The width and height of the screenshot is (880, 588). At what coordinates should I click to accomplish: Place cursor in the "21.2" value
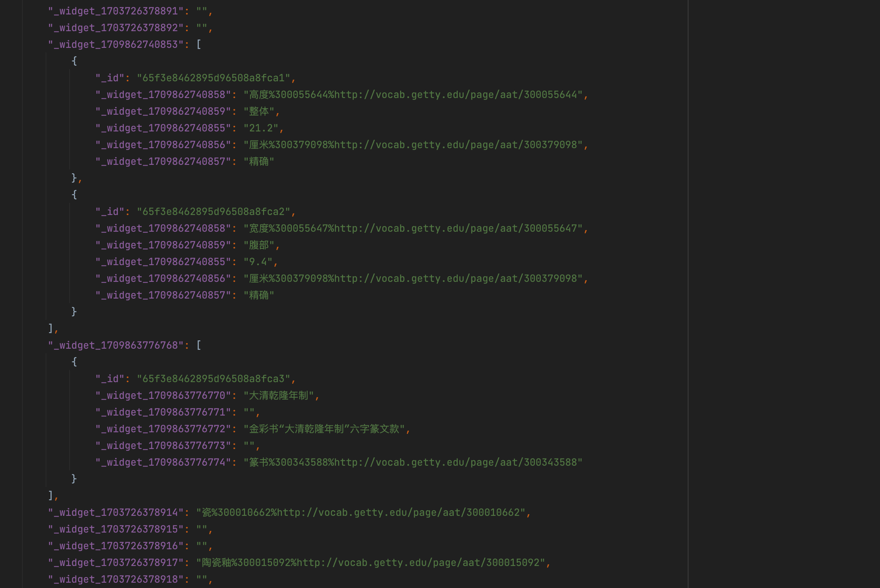click(x=261, y=128)
